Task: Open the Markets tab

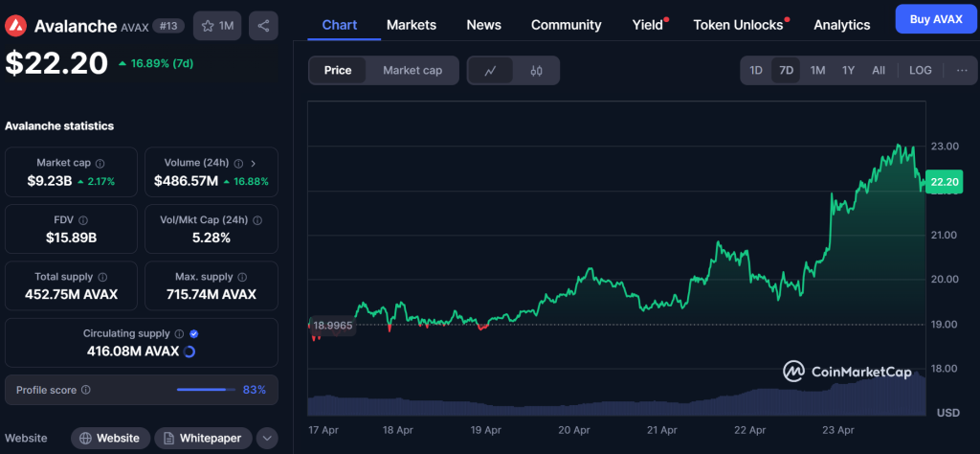Action: (x=412, y=25)
